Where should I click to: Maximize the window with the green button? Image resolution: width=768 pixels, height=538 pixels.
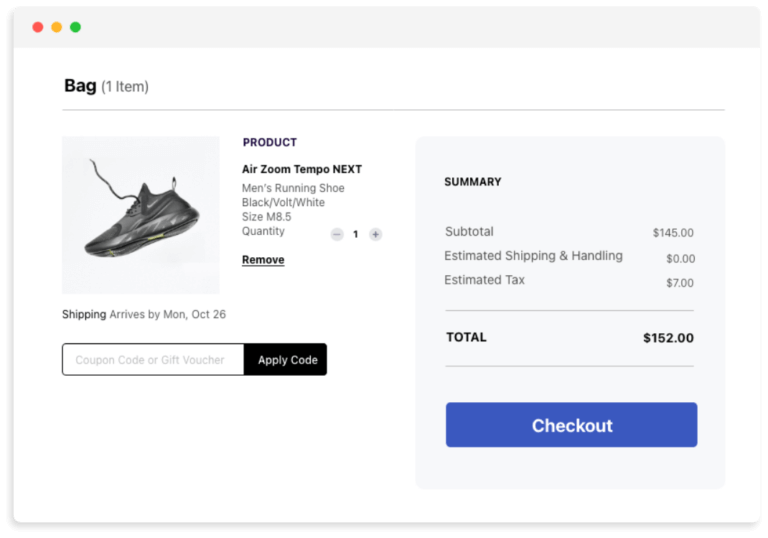[75, 27]
